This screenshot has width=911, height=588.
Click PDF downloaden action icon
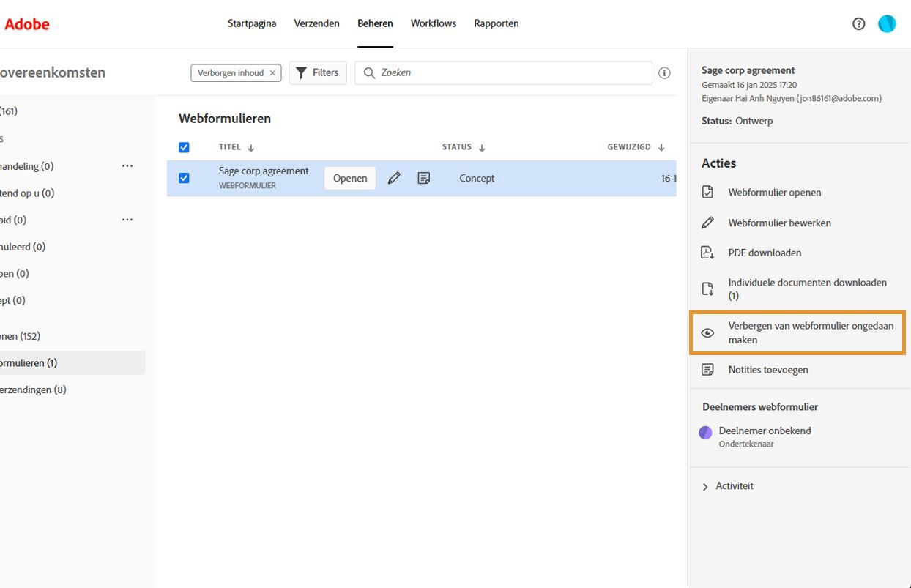[x=707, y=253]
